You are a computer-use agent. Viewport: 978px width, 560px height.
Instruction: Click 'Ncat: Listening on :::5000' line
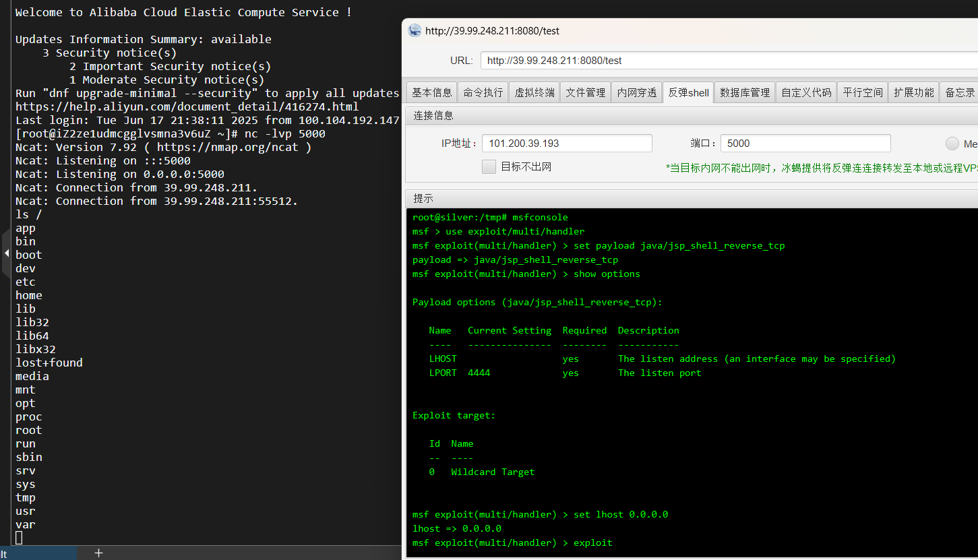tap(103, 160)
